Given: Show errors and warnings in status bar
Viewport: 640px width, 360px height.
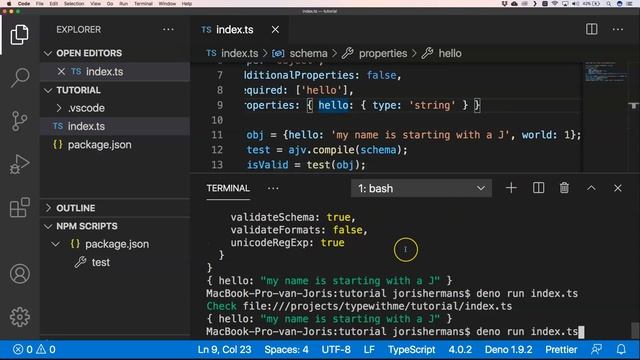Looking at the screenshot, I should point(34,349).
